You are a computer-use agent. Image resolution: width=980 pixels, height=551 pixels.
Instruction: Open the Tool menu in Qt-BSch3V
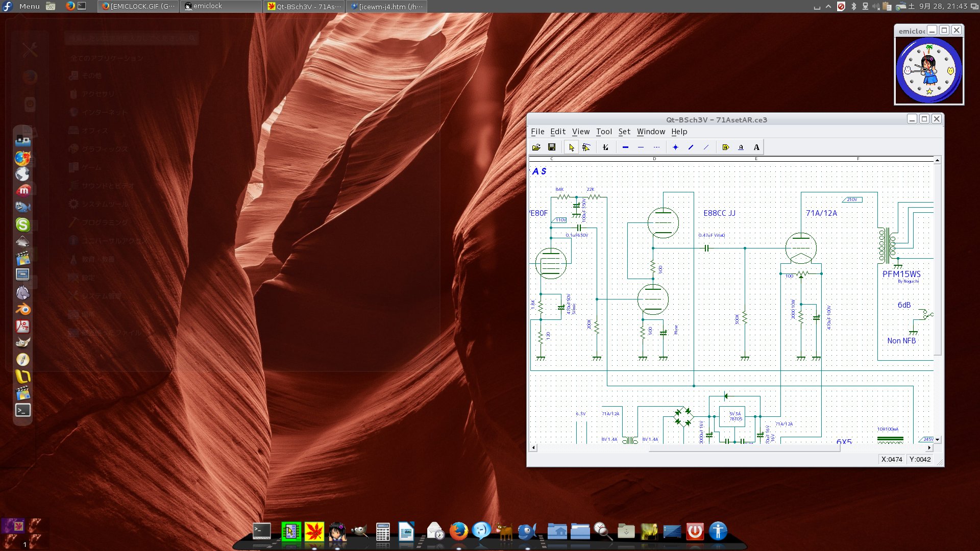[x=604, y=132]
